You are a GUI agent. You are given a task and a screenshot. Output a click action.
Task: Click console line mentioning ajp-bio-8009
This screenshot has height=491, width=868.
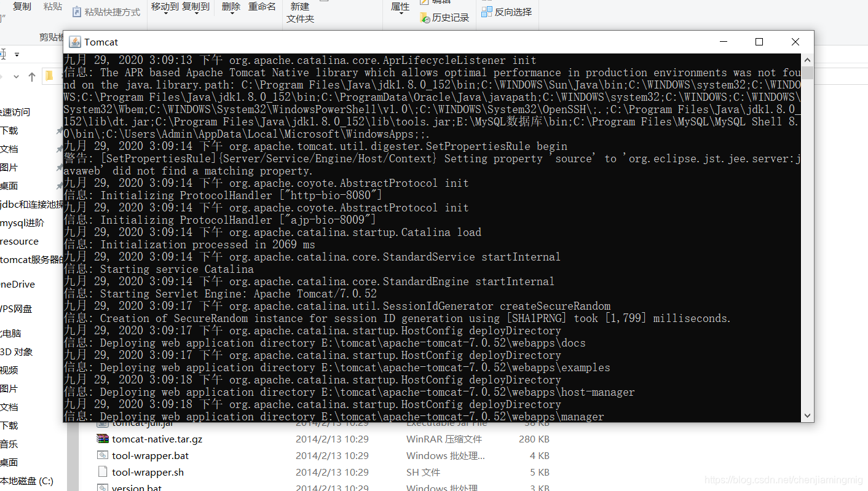click(x=220, y=220)
